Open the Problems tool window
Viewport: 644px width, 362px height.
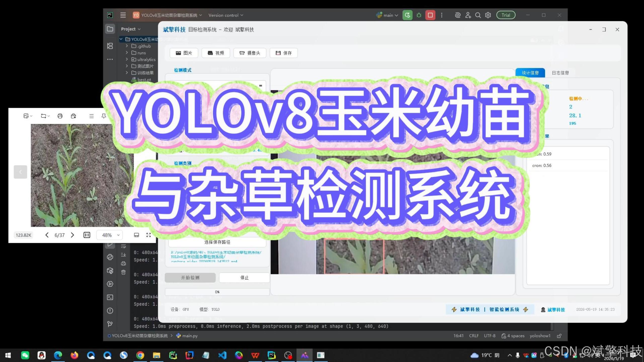click(x=110, y=310)
